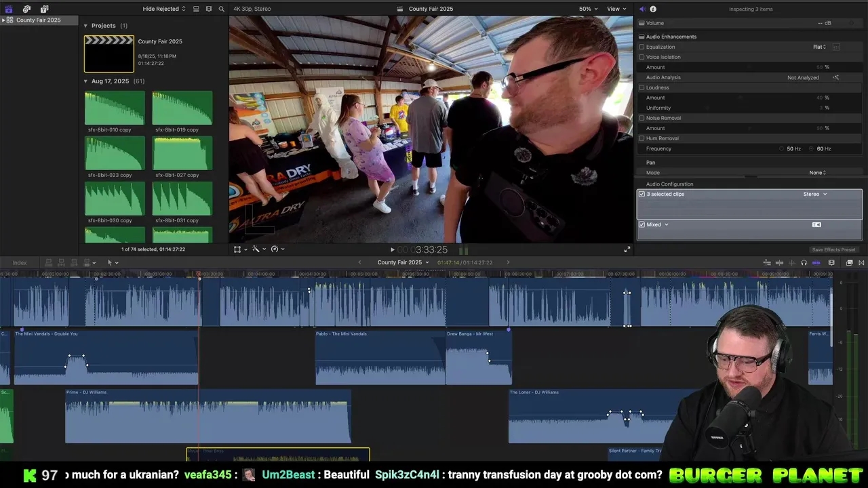Append the selected clip to the storyline

click(x=73, y=262)
